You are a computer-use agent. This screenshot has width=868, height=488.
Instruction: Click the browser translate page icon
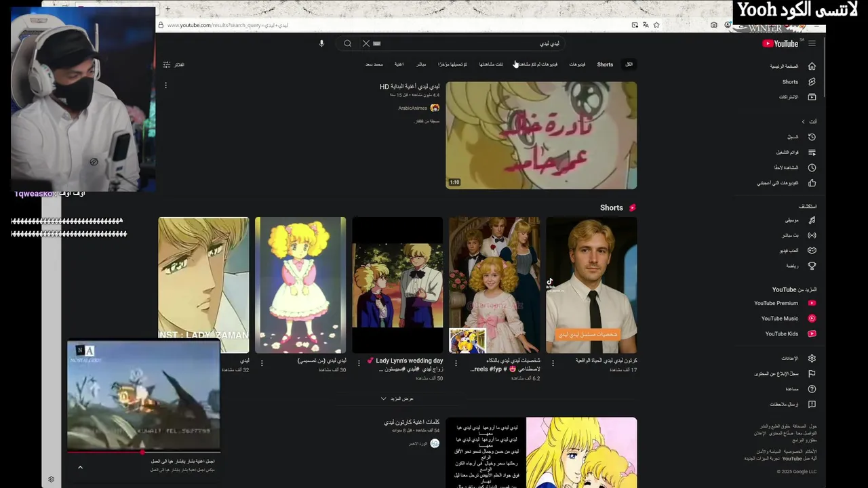tap(646, 25)
